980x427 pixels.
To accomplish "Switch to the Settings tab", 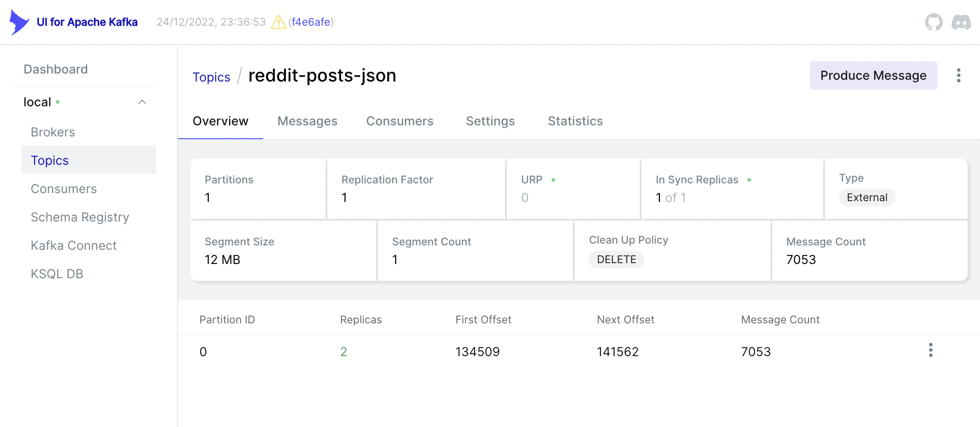I will (x=490, y=121).
